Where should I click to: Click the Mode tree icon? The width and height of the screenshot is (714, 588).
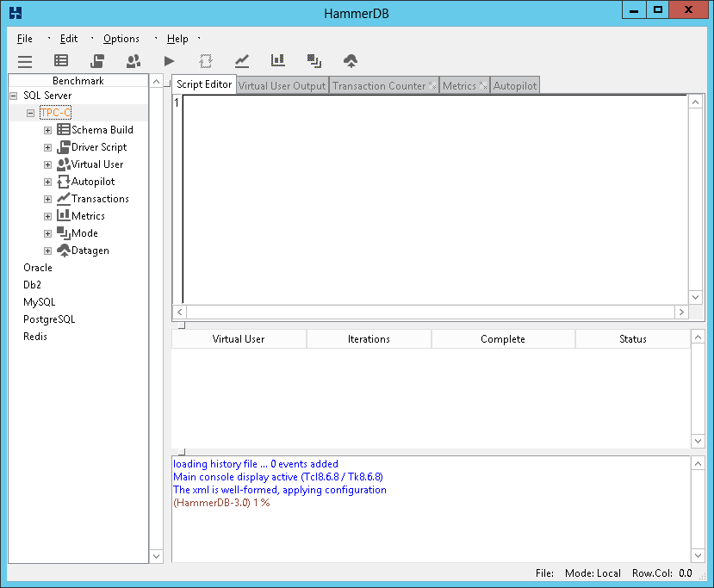(63, 233)
